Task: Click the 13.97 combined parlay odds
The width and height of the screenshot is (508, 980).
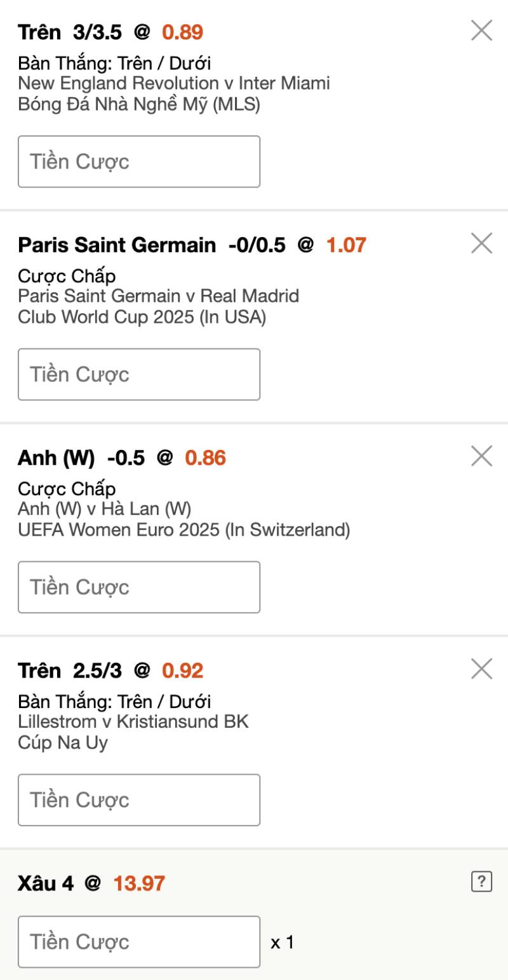Action: pos(139,883)
